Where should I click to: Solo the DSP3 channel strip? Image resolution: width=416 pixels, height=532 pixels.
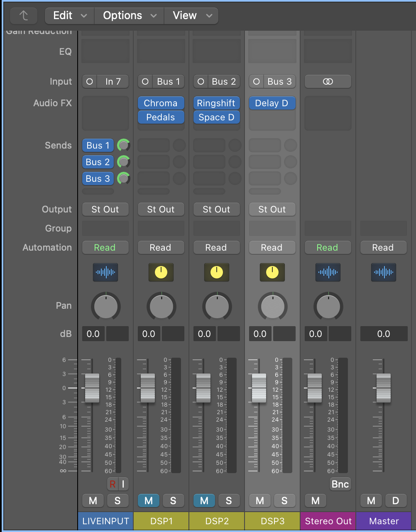click(284, 501)
